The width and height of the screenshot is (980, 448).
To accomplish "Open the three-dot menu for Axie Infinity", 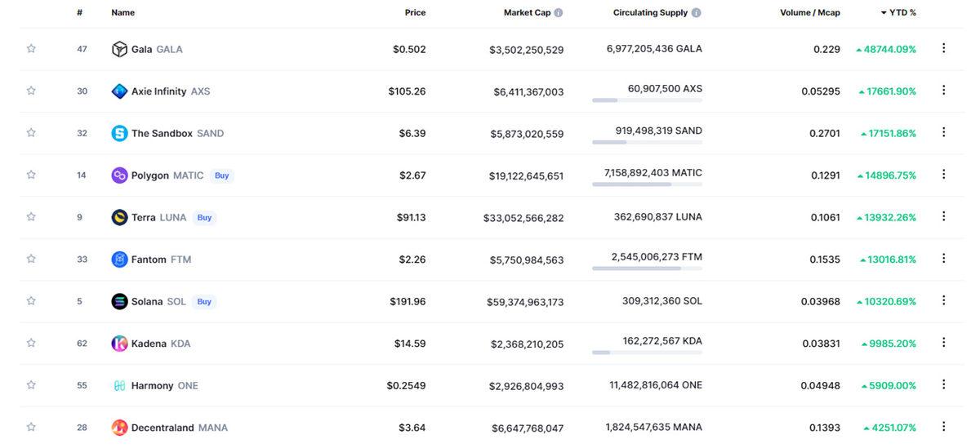I will point(944,91).
